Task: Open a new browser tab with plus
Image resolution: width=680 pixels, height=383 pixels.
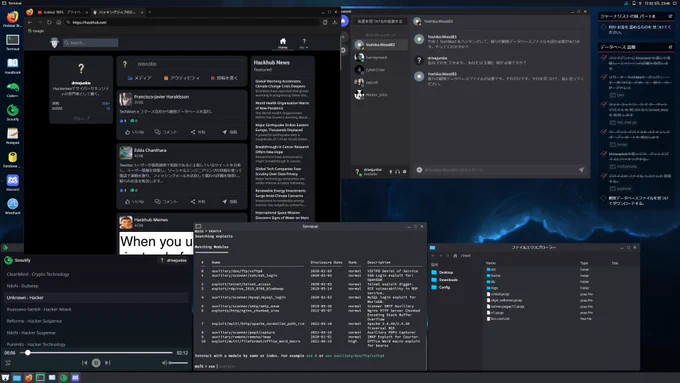Action: coord(150,12)
